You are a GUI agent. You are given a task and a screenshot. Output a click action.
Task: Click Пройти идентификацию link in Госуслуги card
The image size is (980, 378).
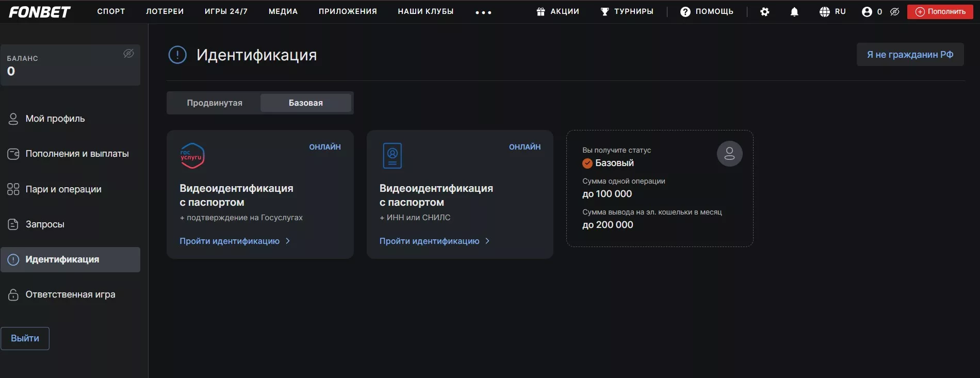point(235,241)
